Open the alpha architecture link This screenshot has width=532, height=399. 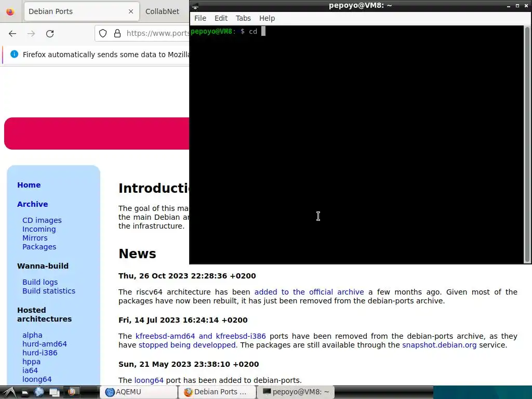coord(33,335)
